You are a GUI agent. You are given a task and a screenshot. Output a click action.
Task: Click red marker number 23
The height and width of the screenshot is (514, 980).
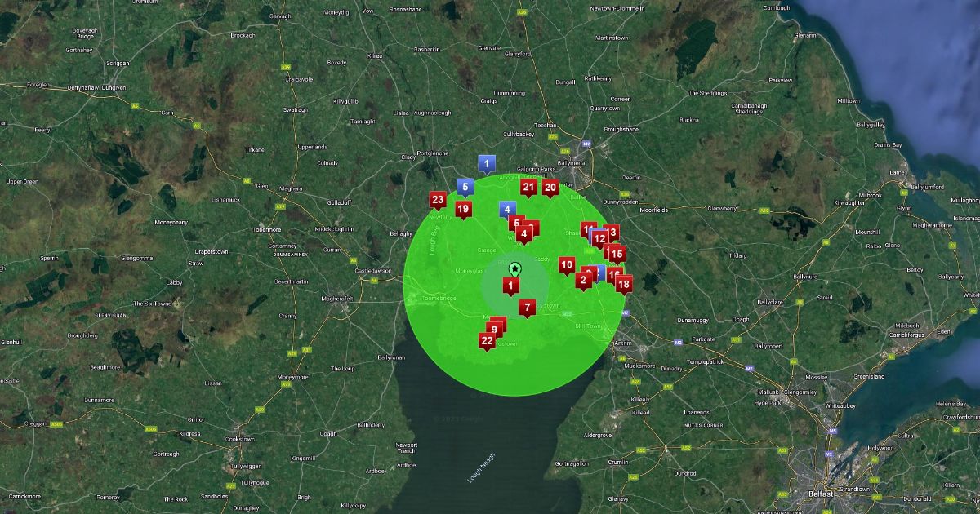coord(438,200)
